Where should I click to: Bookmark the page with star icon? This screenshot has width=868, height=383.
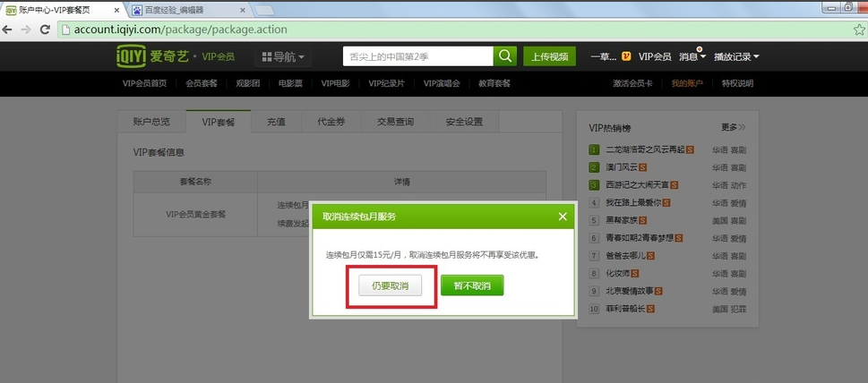pos(859,30)
